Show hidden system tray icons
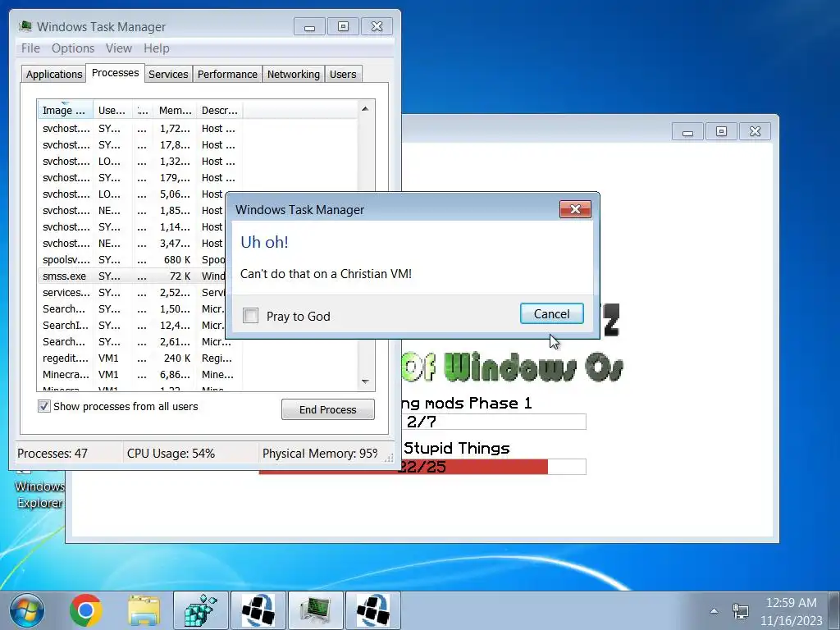The image size is (840, 630). [714, 610]
